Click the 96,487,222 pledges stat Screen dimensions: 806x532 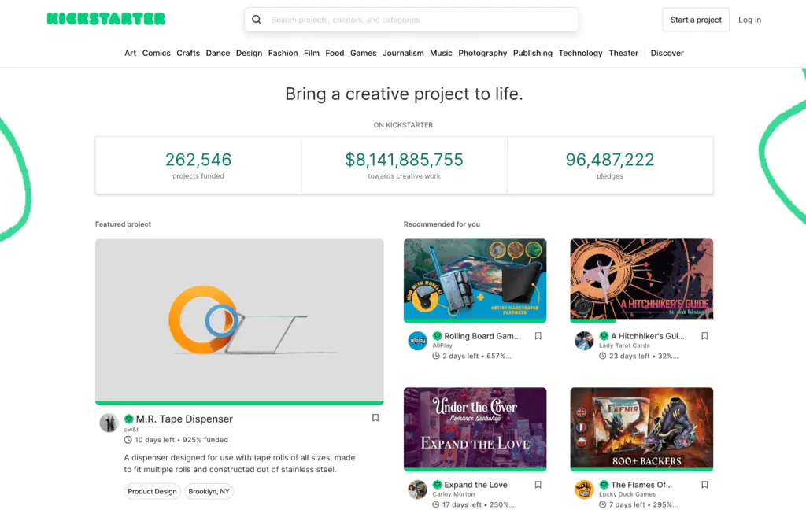(x=610, y=165)
